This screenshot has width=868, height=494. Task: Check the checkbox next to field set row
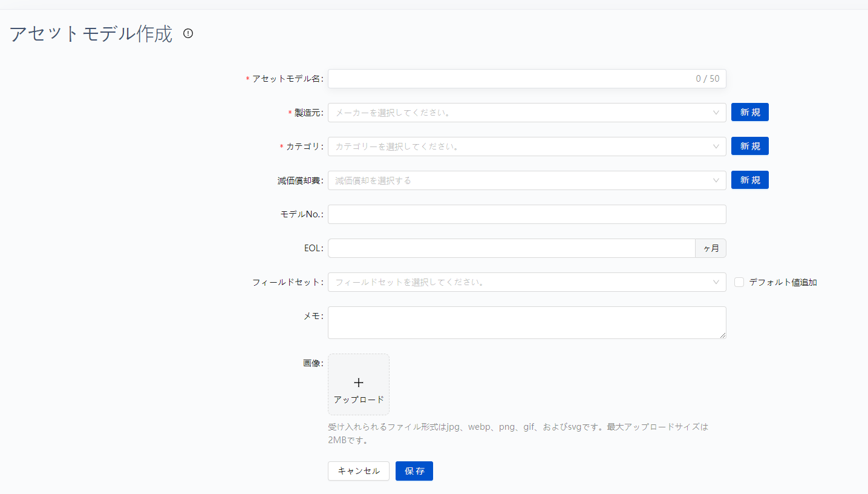point(738,282)
